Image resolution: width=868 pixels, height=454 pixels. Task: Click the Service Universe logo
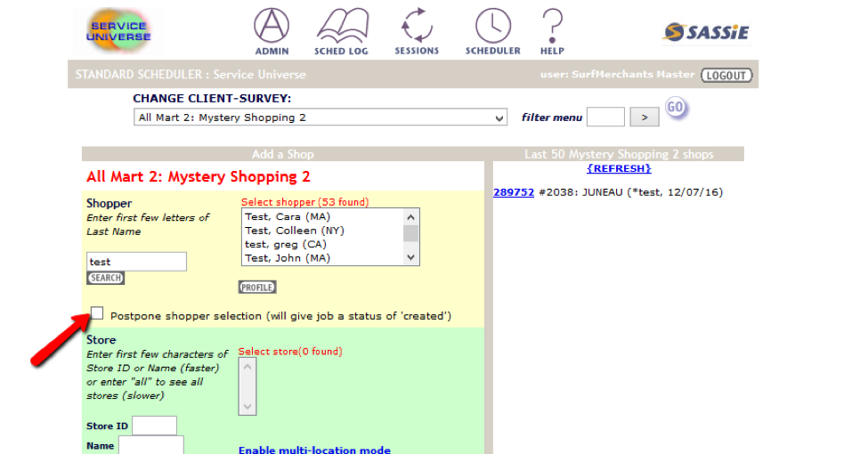(119, 31)
